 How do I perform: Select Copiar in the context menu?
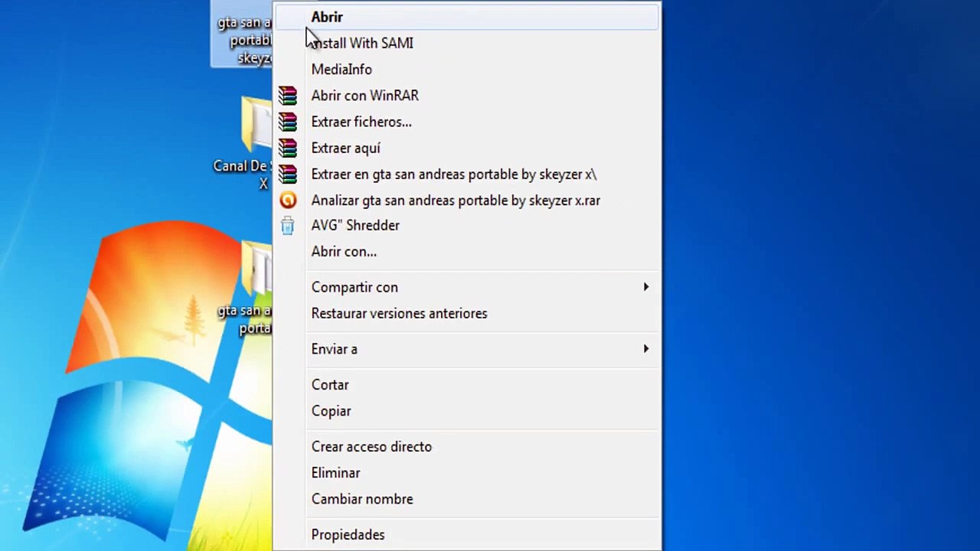pos(466,411)
